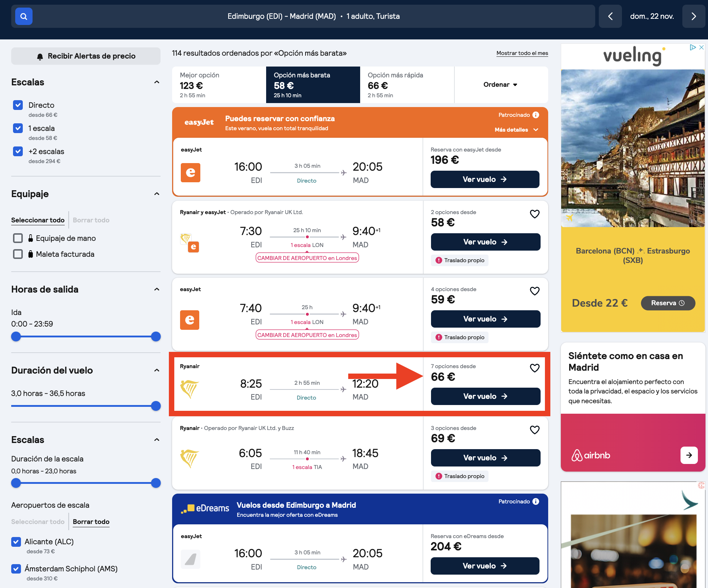Open the Ordenar sort dropdown
708x588 pixels.
(501, 85)
